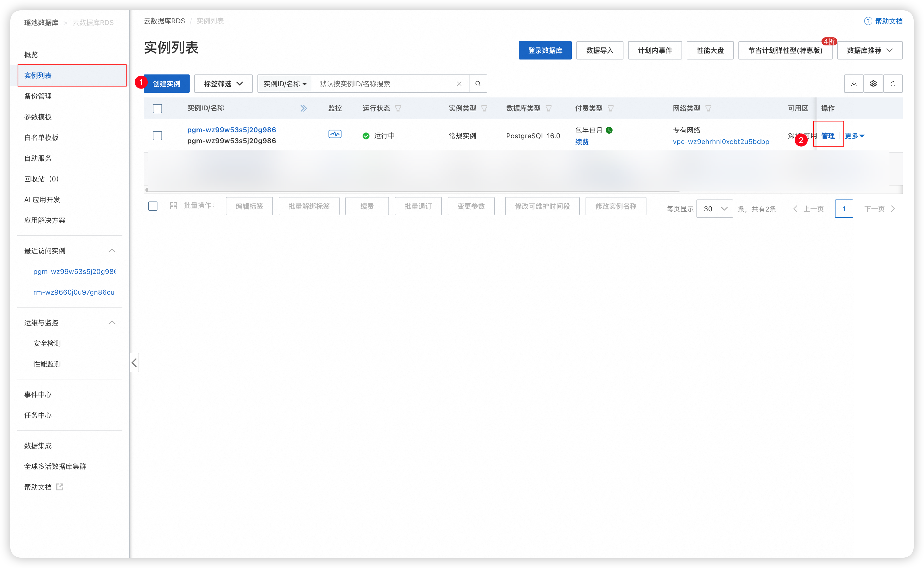Check the pgm-wz99w53s5j20g986 row checkbox
This screenshot has height=568, width=924.
coord(157,136)
